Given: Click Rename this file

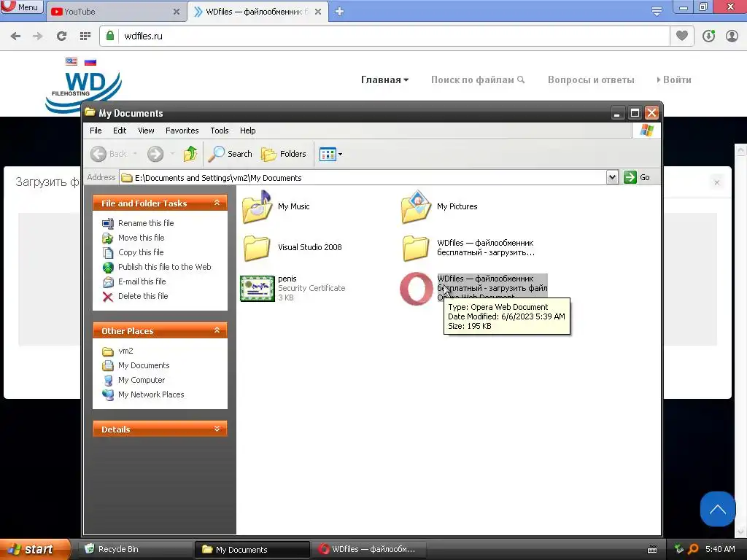Looking at the screenshot, I should click(146, 223).
